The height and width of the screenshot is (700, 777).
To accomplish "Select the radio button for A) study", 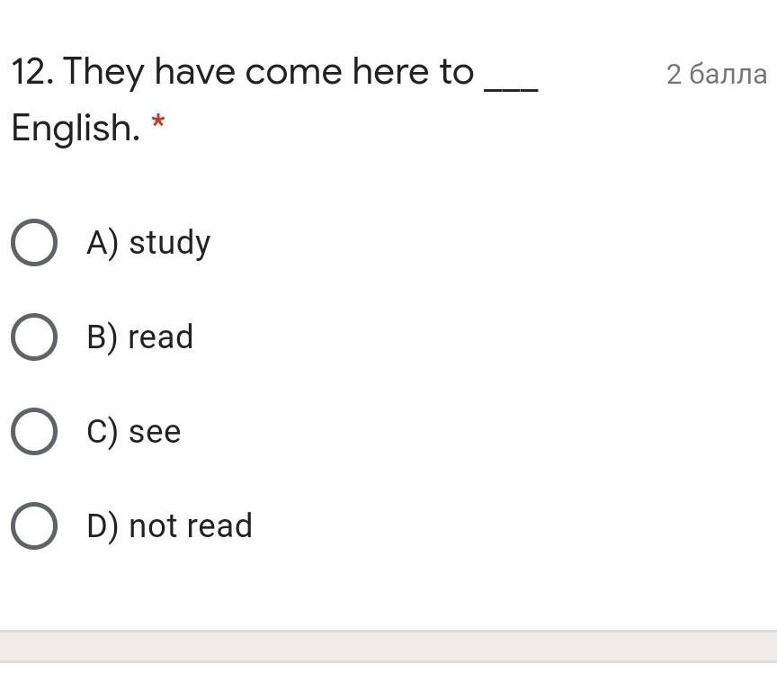I will (x=34, y=242).
